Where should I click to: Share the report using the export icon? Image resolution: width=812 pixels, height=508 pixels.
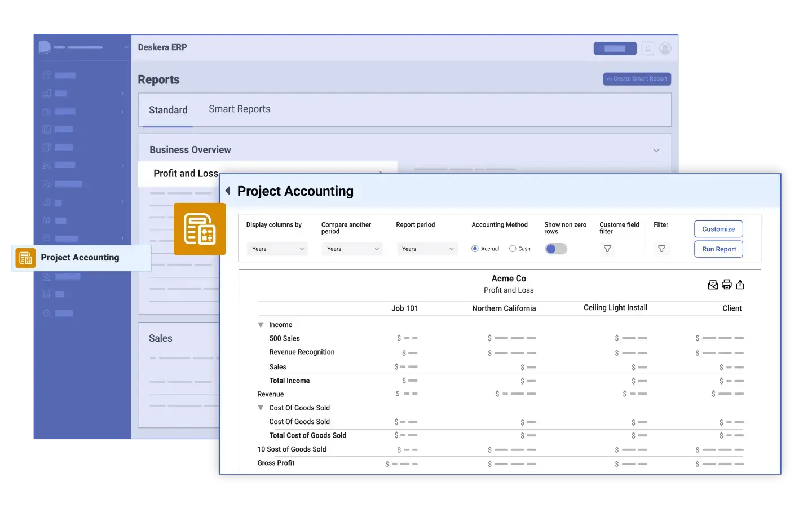740,285
